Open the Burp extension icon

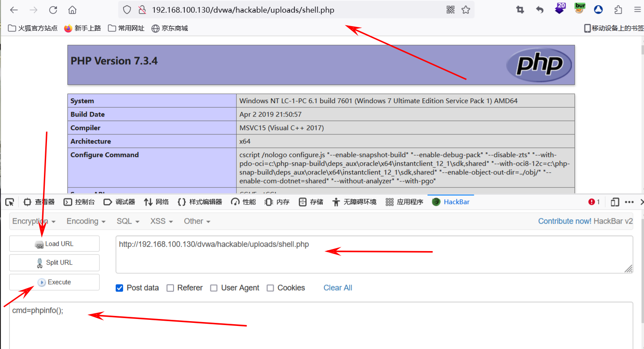click(x=580, y=9)
